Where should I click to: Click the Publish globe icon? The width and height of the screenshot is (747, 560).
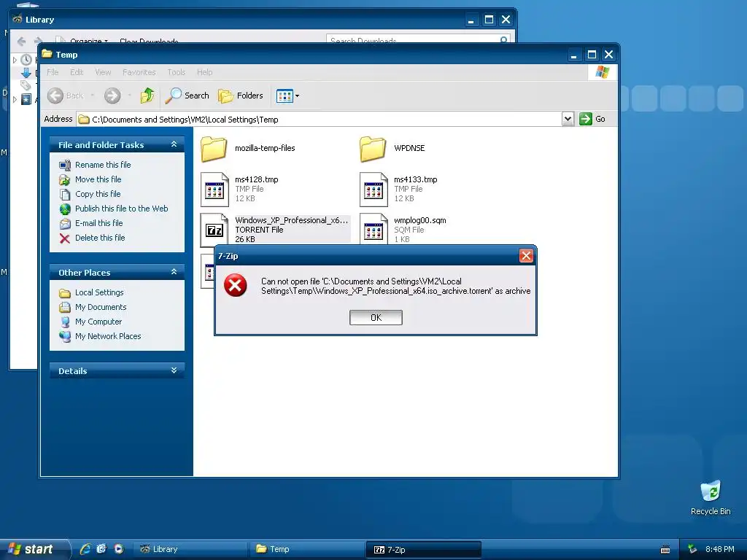pyautogui.click(x=65, y=209)
